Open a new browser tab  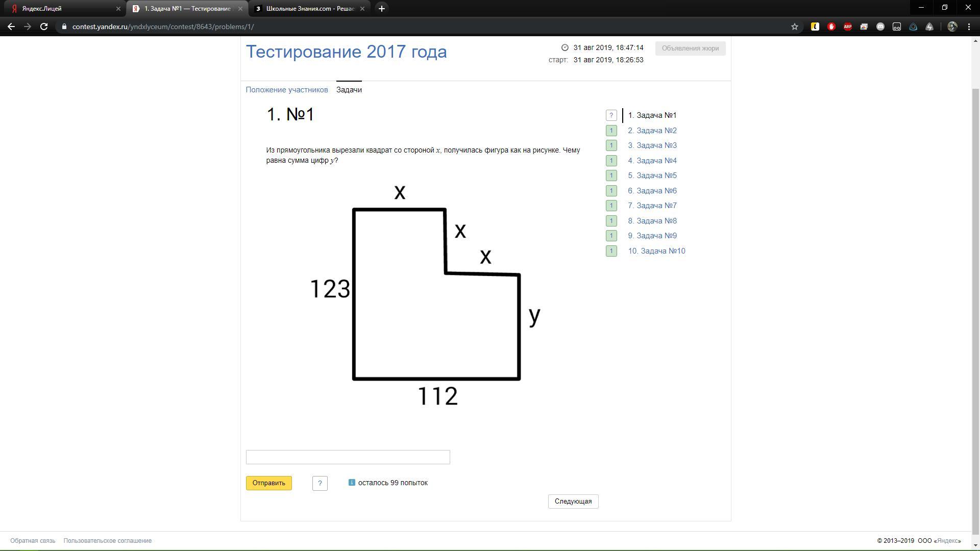[381, 9]
